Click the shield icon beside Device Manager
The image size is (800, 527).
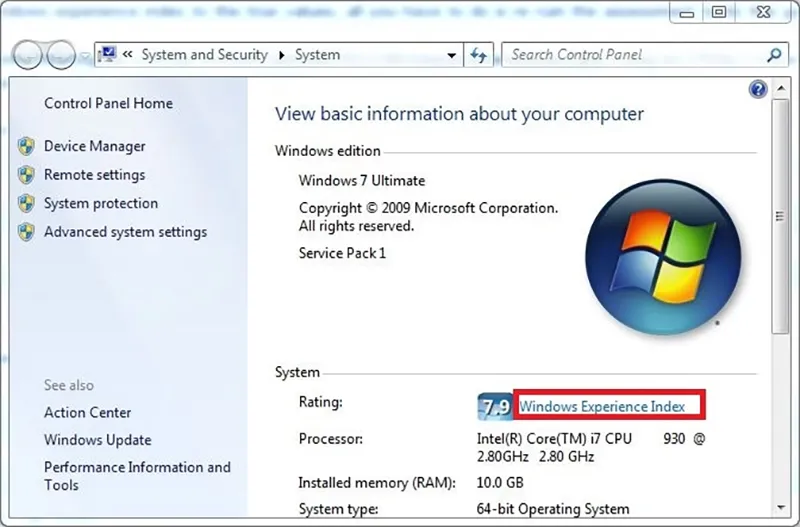pos(26,147)
